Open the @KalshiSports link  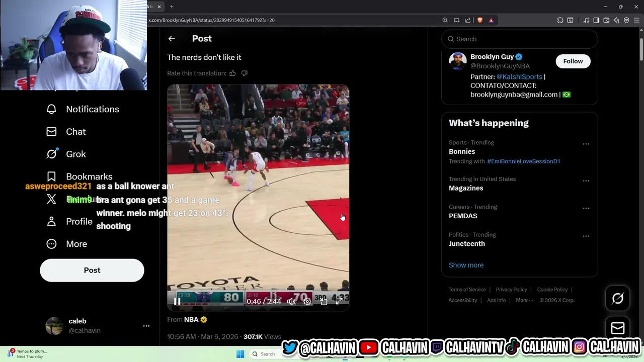click(x=519, y=77)
